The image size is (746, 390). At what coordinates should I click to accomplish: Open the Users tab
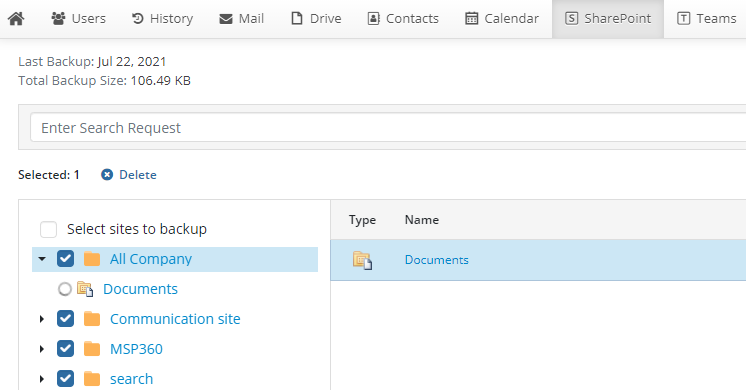pos(79,19)
